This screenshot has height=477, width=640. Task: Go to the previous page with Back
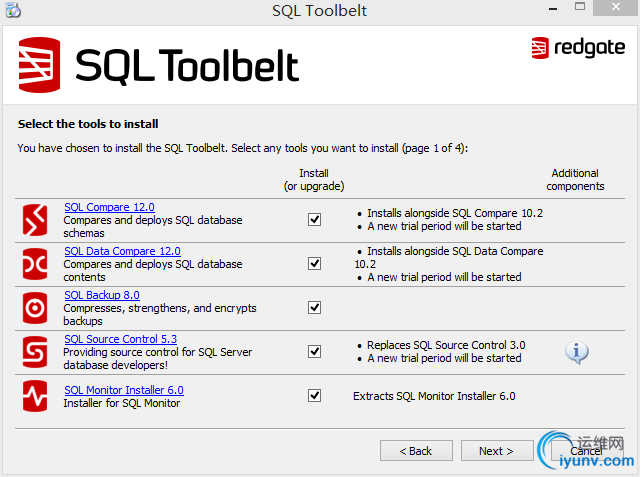coord(416,451)
